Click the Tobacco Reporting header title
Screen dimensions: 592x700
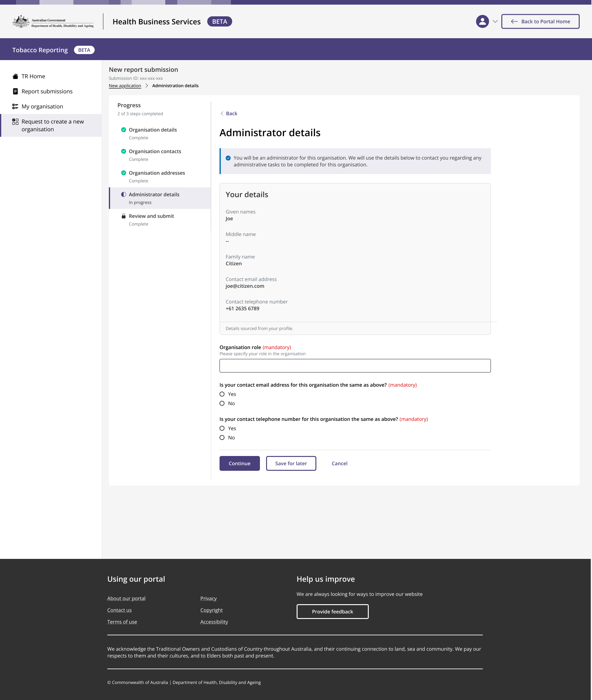pos(40,50)
